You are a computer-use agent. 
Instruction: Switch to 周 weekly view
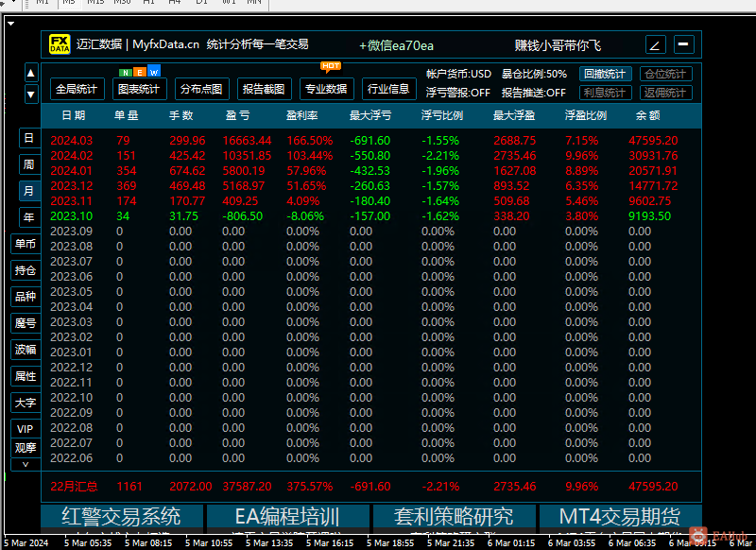pyautogui.click(x=29, y=164)
